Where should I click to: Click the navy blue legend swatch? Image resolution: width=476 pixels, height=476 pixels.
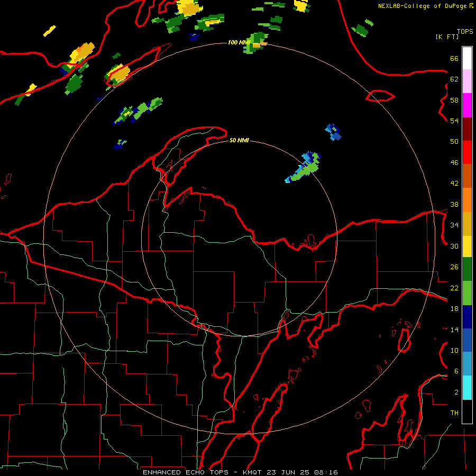click(x=467, y=317)
